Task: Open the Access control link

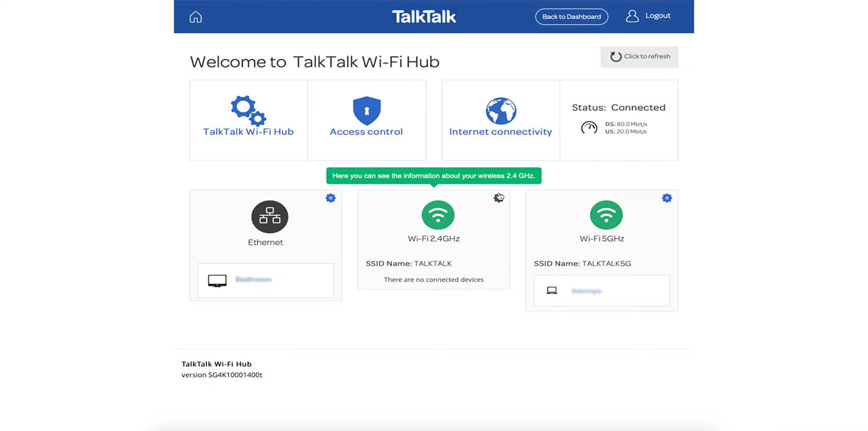Action: click(x=366, y=132)
